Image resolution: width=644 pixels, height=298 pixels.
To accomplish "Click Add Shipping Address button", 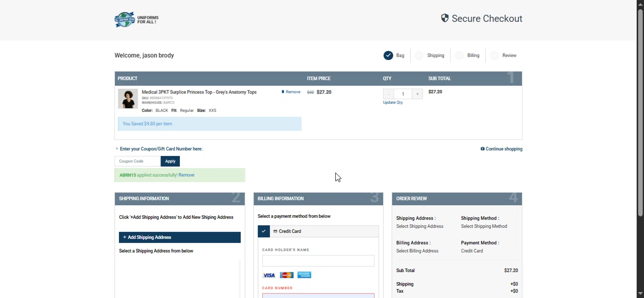I will click(x=179, y=237).
